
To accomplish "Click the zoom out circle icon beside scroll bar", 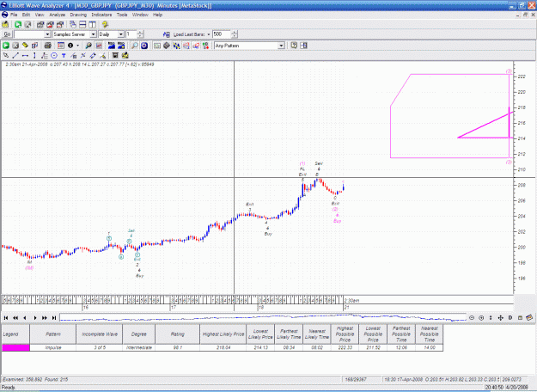I will coord(472,318).
